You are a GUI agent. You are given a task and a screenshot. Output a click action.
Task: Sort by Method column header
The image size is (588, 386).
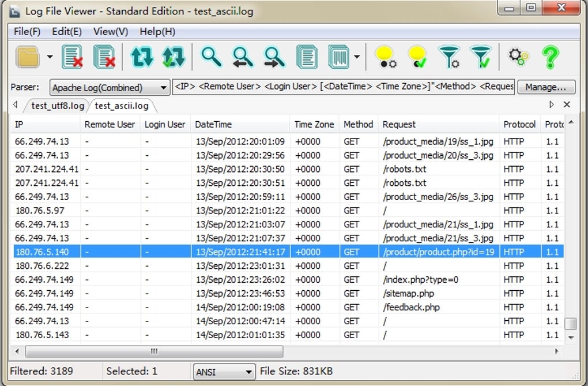(x=359, y=124)
